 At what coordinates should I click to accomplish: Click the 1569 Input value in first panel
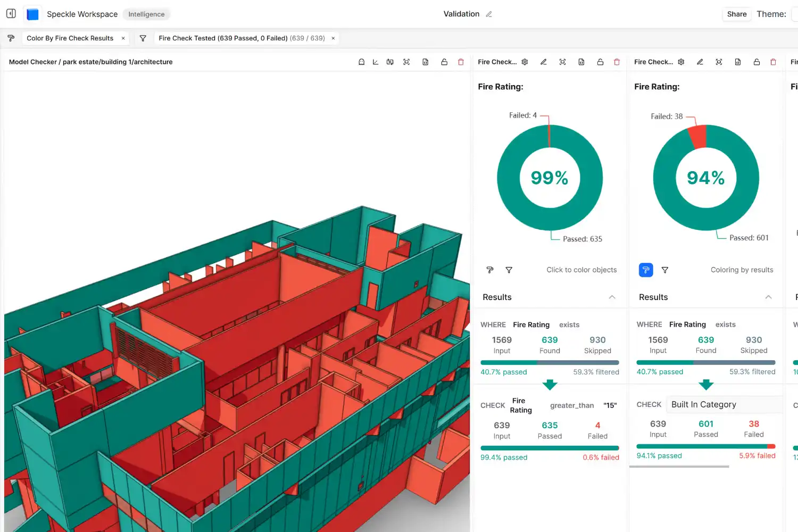click(x=502, y=340)
